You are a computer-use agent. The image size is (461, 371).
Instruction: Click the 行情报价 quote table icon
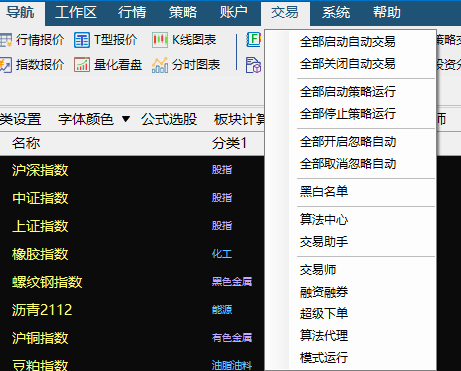[5, 40]
